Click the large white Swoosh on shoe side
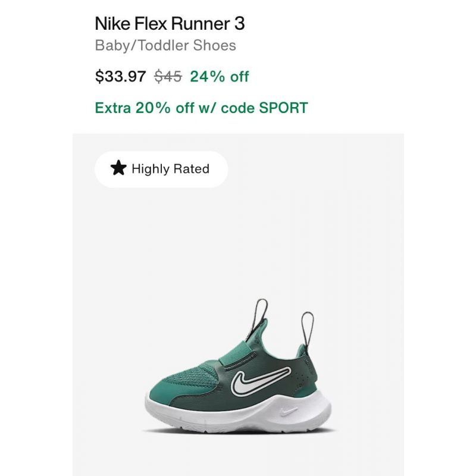Viewport: 476px width, 476px height. [260, 380]
